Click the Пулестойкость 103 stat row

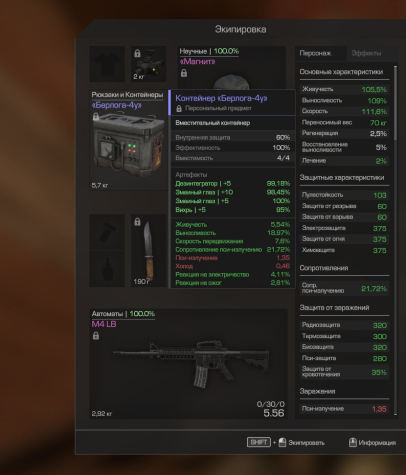coord(344,195)
